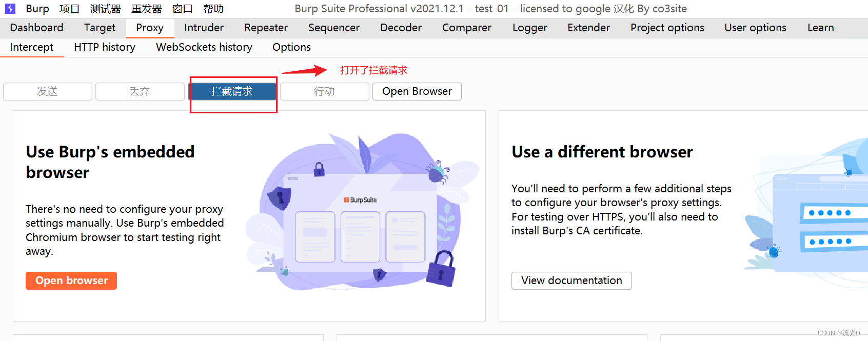Open the 窗口 menu
Screen dimensions: 868x341
pos(183,9)
